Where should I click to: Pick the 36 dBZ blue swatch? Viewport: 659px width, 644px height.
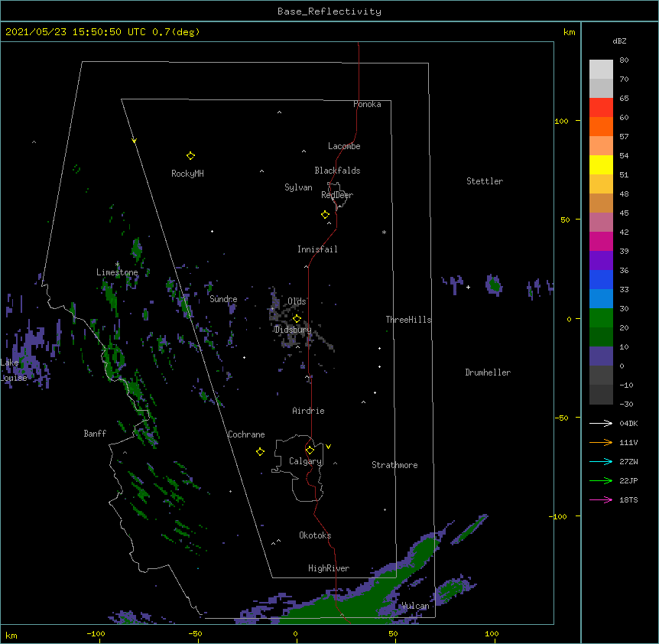pyautogui.click(x=601, y=279)
